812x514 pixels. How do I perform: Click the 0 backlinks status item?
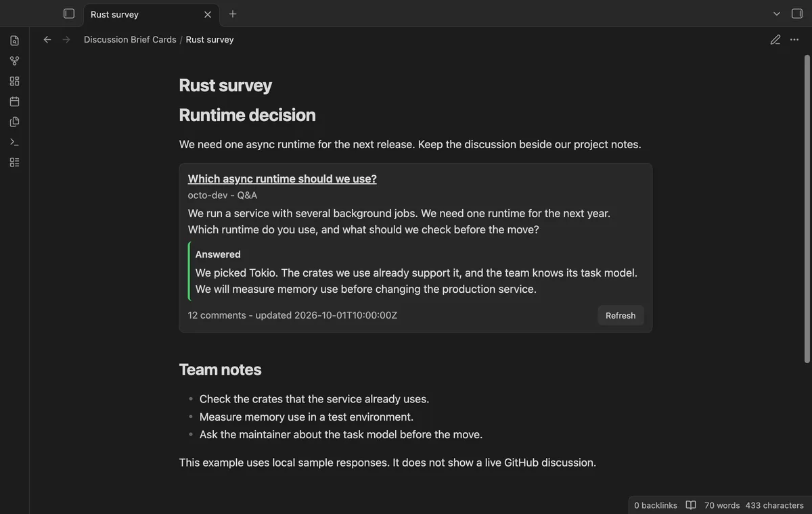(x=656, y=505)
